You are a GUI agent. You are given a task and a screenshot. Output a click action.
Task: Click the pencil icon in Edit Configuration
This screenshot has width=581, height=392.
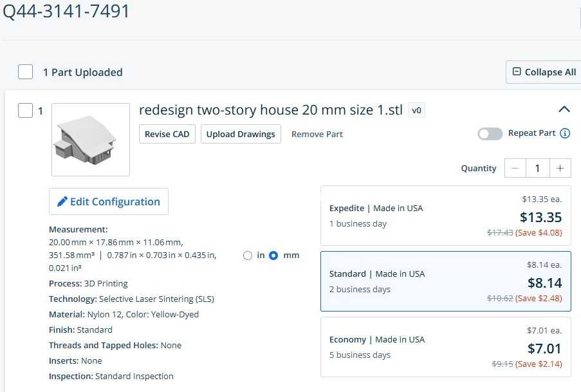[x=62, y=201]
